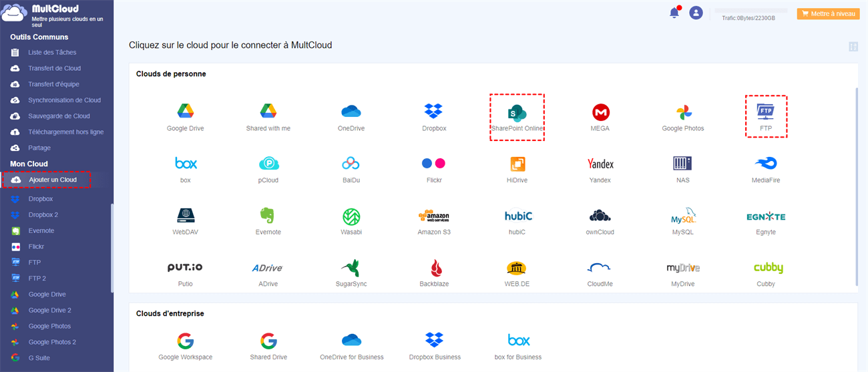This screenshot has height=372, width=868.
Task: Choose the MEGA cloud icon
Action: click(x=600, y=112)
